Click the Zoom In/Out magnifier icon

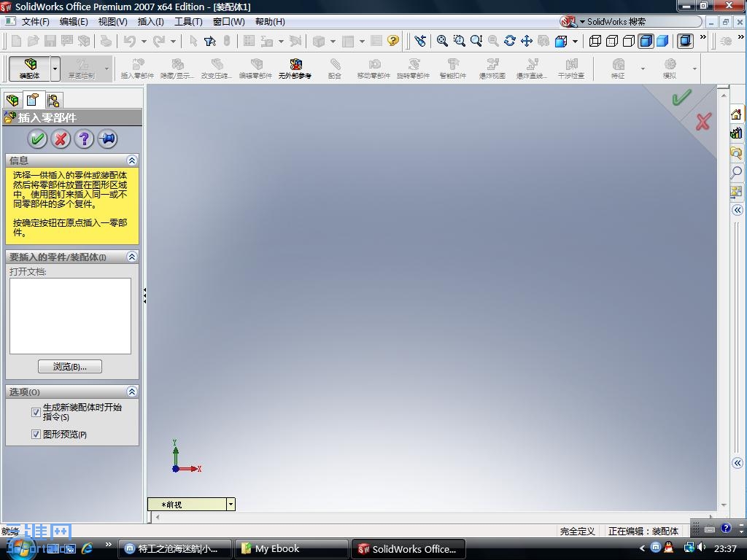[x=476, y=41]
